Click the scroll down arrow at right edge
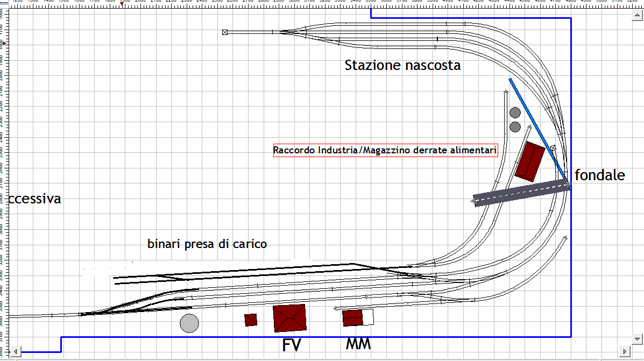The image size is (644, 361). pos(637,339)
